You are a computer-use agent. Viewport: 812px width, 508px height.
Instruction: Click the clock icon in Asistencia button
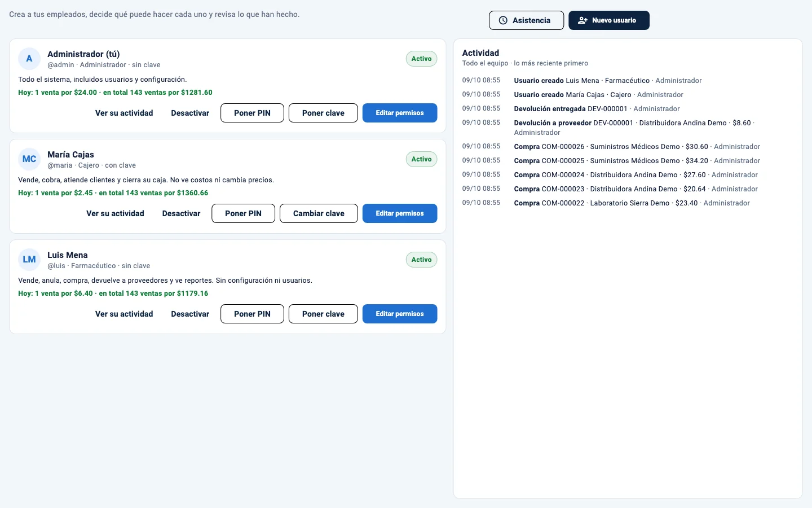coord(503,20)
